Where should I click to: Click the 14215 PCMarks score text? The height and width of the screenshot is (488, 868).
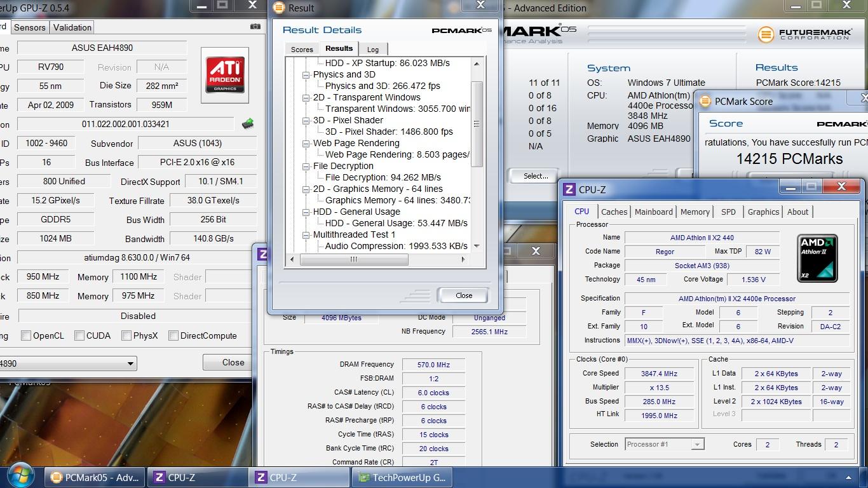789,159
